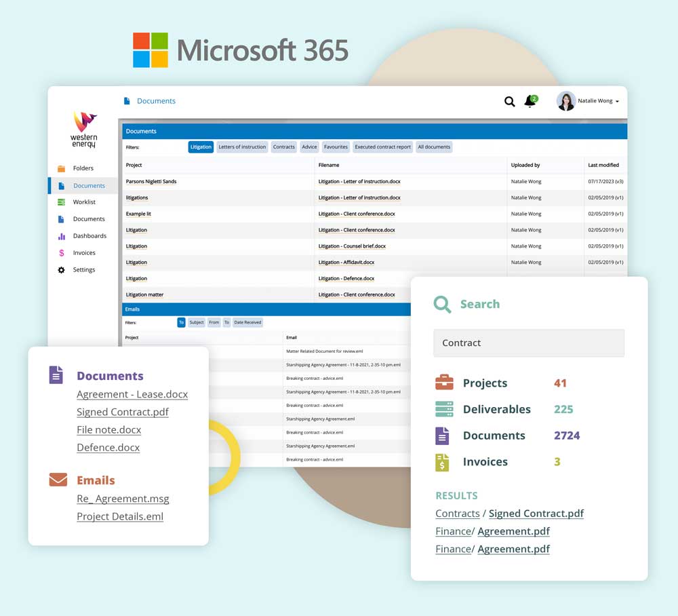678x616 pixels.
Task: Open Settings gear in sidebar
Action: [x=62, y=270]
